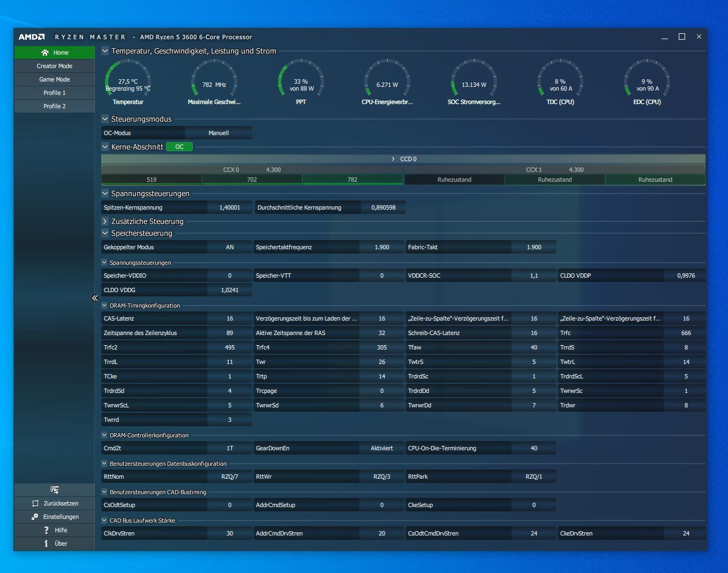Click Trfc4 value 305
728x573 pixels.
tap(382, 347)
